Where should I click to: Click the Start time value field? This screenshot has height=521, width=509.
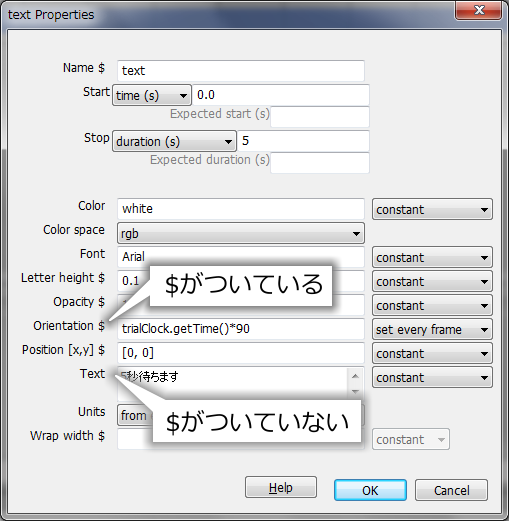(x=281, y=95)
